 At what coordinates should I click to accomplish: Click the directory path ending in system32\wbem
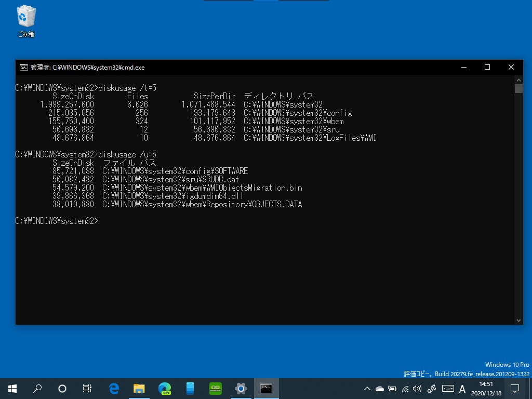pyautogui.click(x=294, y=121)
